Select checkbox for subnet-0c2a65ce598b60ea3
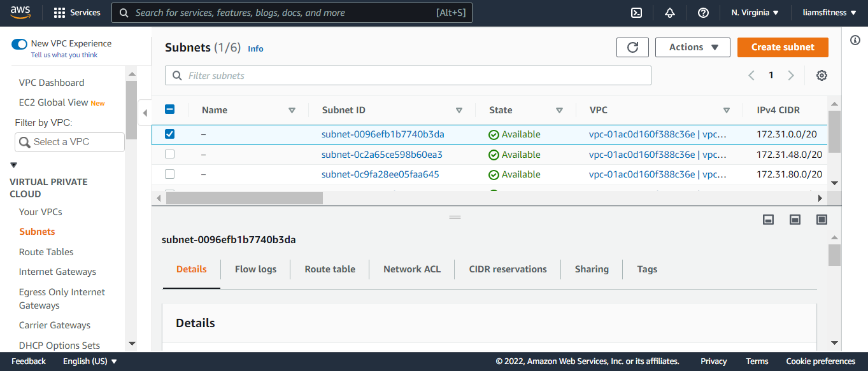The image size is (868, 371). (170, 154)
